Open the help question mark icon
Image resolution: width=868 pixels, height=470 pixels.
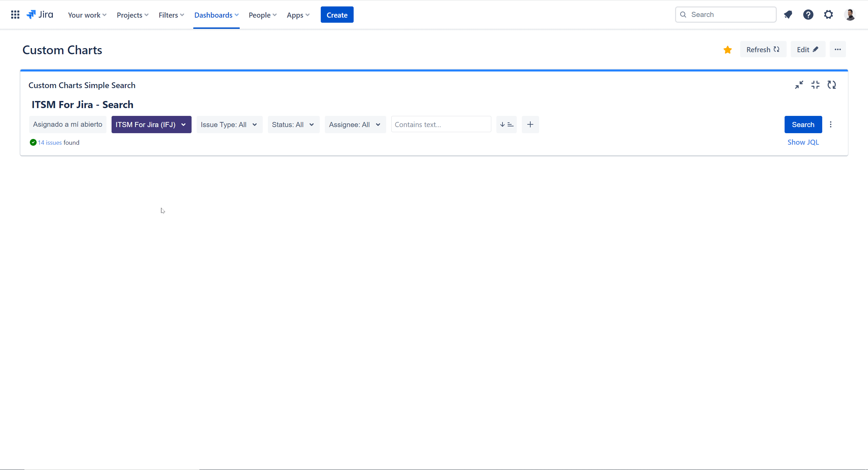808,15
